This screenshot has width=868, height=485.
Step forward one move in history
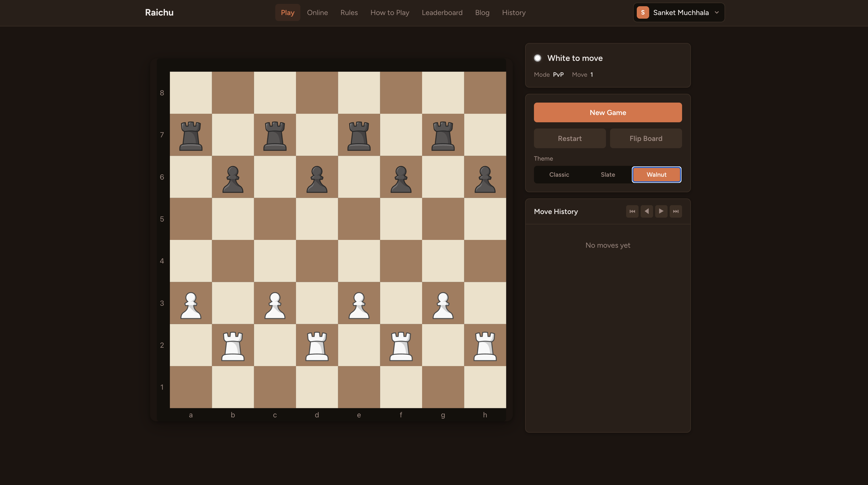pyautogui.click(x=661, y=211)
